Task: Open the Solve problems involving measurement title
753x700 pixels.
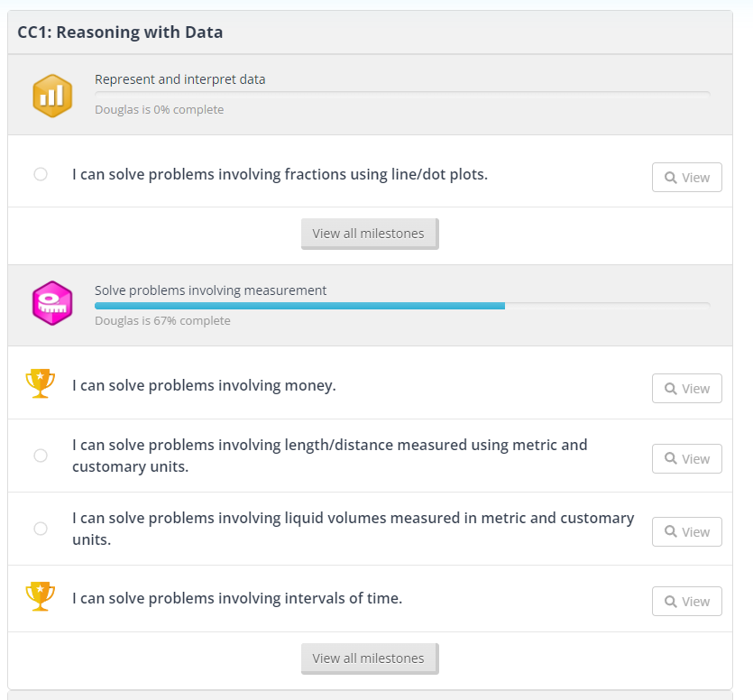Action: [x=211, y=290]
